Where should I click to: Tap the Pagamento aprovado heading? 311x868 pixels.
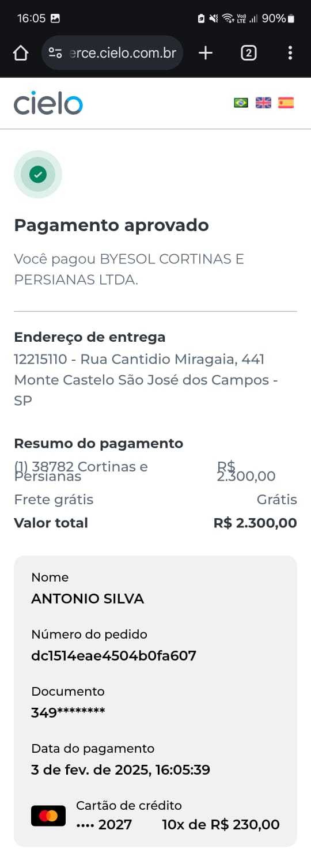point(111,225)
